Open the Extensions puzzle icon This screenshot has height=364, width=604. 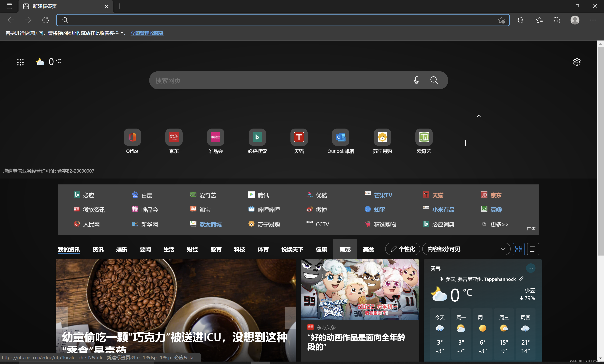tap(520, 20)
